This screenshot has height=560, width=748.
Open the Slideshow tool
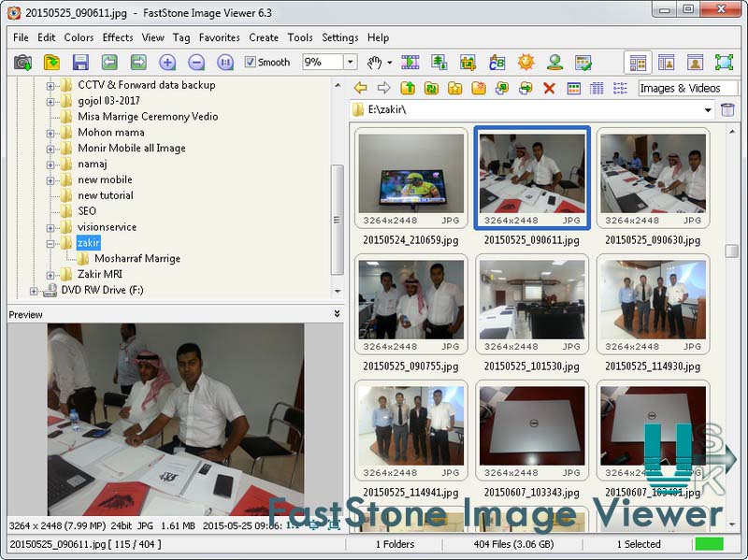pyautogui.click(x=411, y=62)
